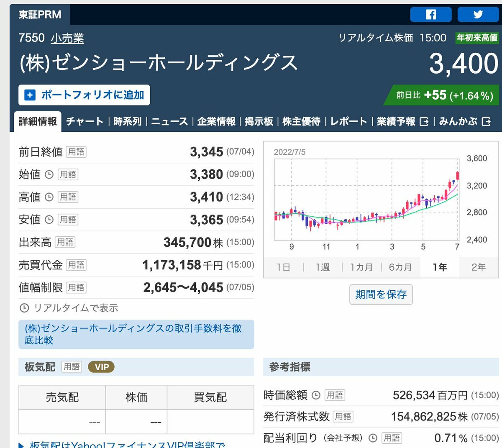This screenshot has width=502, height=448.
Task: Click the VIP badge next to 板気配
Action: tap(101, 367)
